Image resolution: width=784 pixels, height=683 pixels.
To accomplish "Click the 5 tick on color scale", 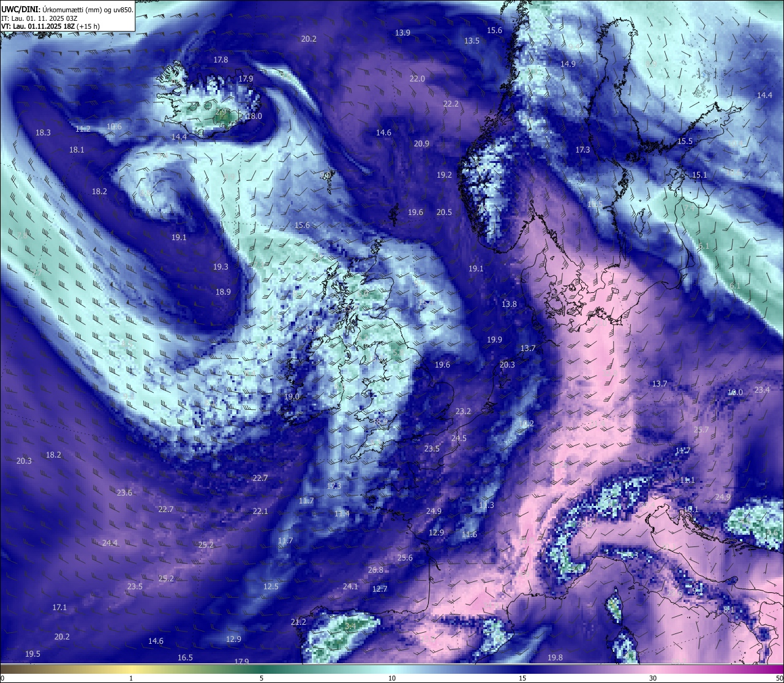I will (x=262, y=678).
